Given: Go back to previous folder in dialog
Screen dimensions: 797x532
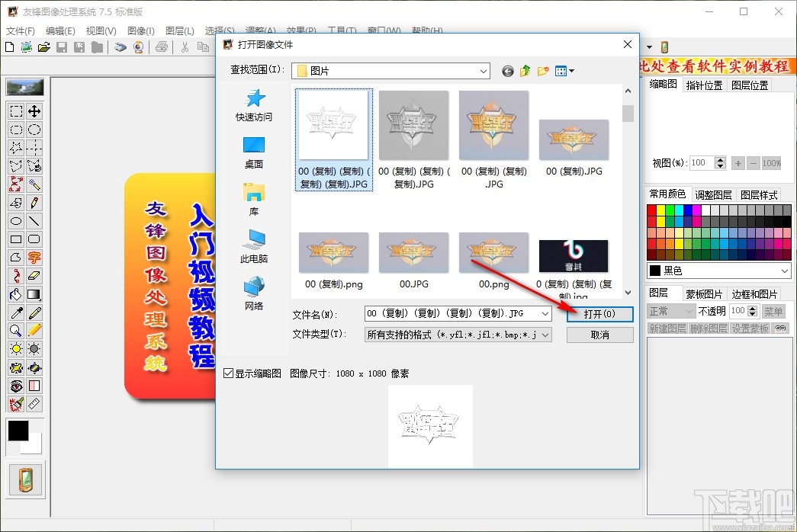Looking at the screenshot, I should tap(507, 71).
